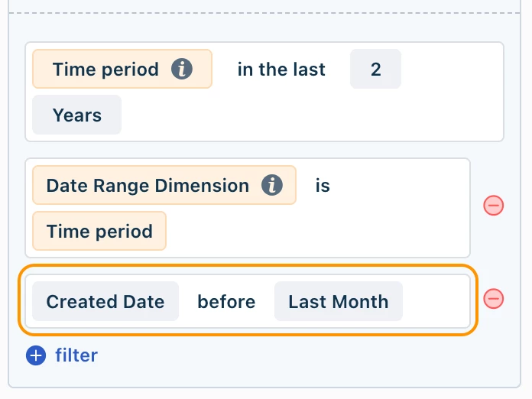Remove the Date Range Dimension filter

coord(493,206)
